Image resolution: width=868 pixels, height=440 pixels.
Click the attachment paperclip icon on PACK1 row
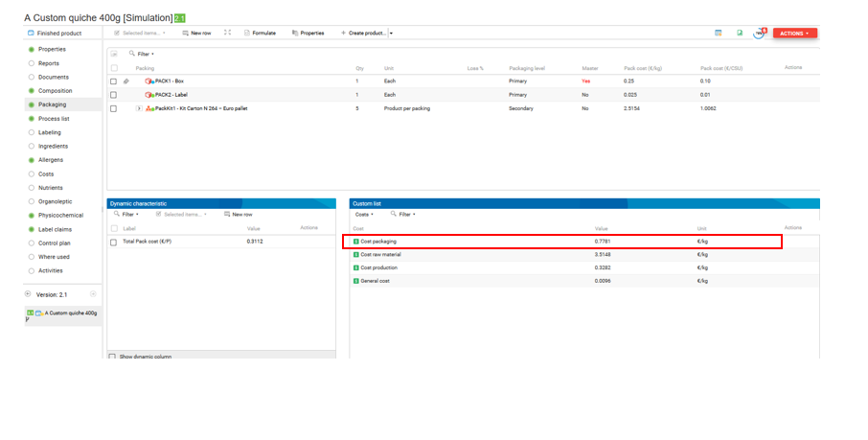(126, 81)
